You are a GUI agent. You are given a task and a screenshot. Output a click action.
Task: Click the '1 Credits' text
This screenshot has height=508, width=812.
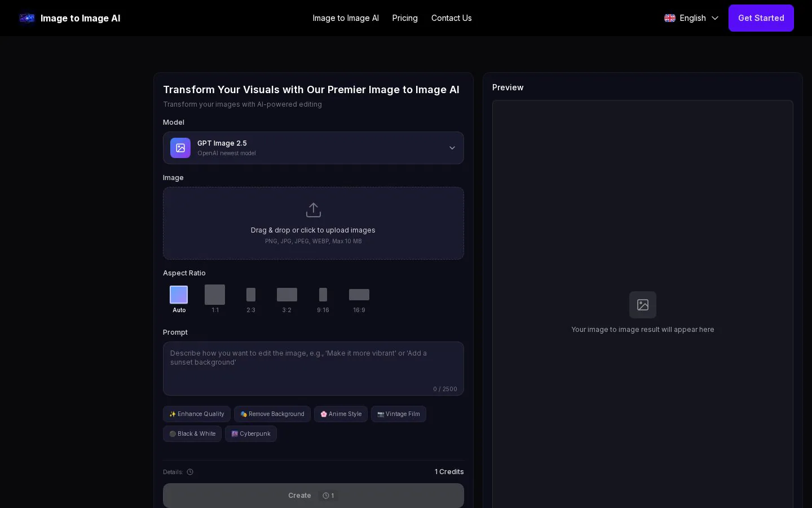click(x=449, y=472)
